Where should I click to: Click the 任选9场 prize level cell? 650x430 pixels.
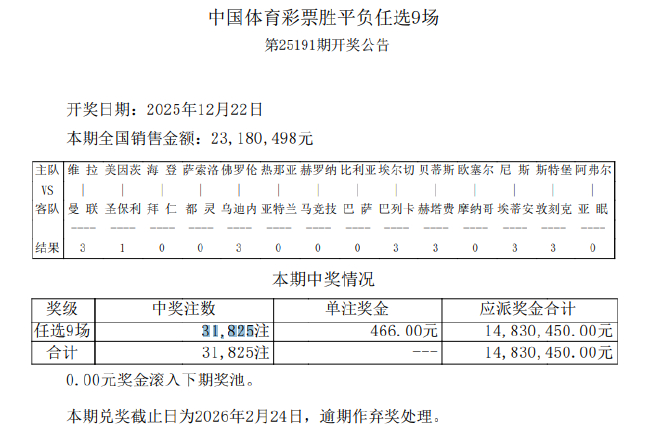[x=62, y=331]
